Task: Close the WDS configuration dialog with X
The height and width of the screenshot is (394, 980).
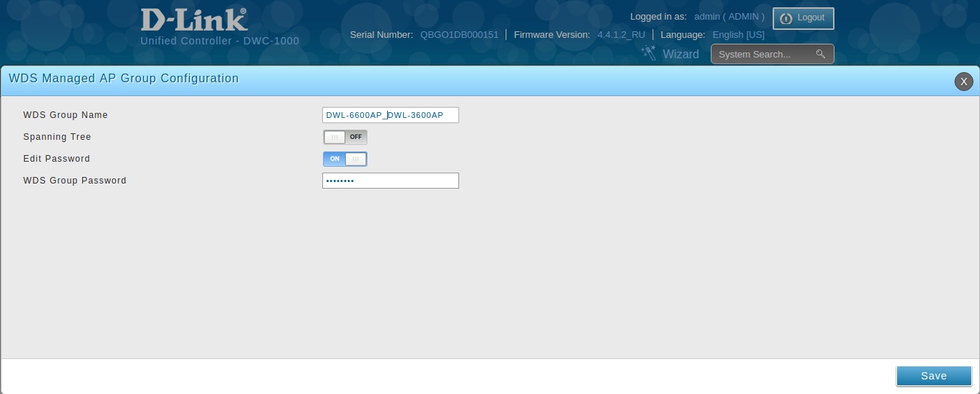Action: tap(963, 82)
